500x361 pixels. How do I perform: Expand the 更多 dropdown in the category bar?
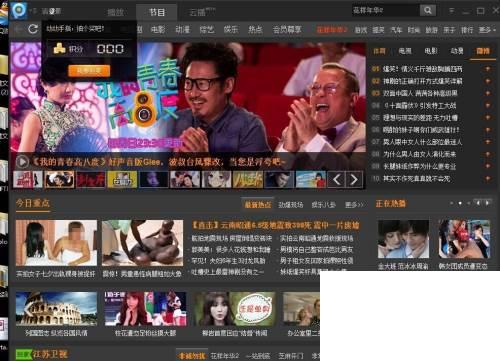(x=487, y=30)
